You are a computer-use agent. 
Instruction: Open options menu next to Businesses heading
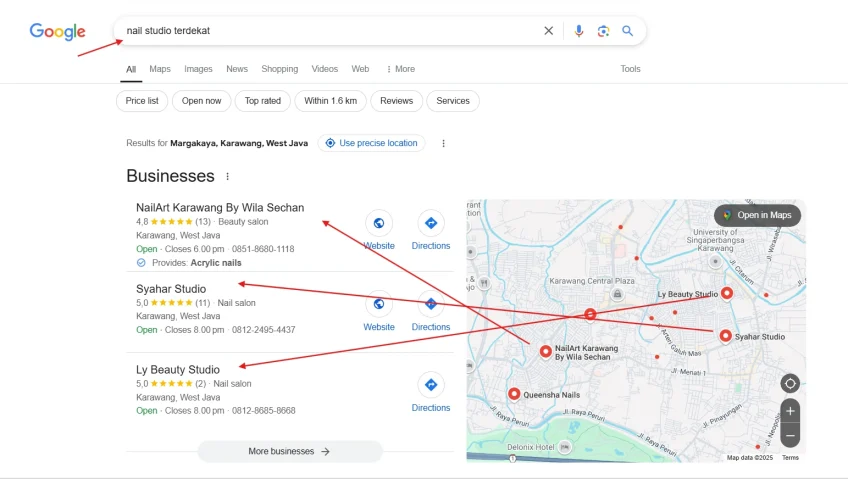(x=228, y=176)
